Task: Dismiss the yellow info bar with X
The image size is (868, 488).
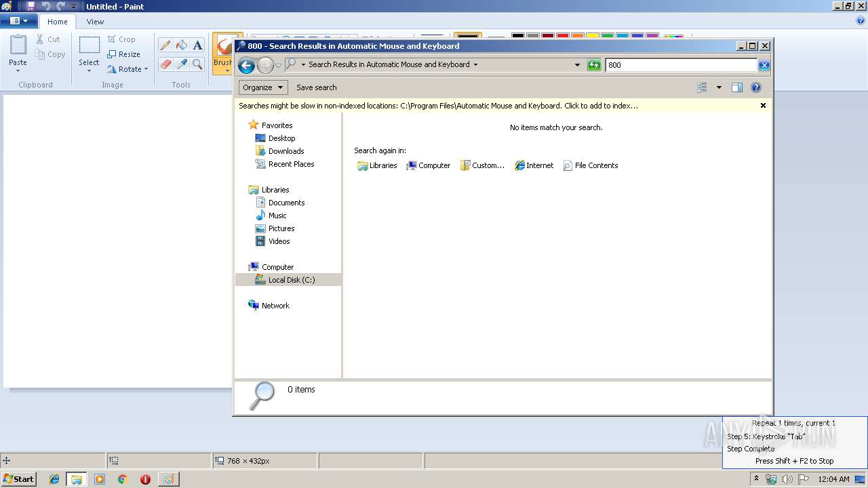Action: pos(763,106)
